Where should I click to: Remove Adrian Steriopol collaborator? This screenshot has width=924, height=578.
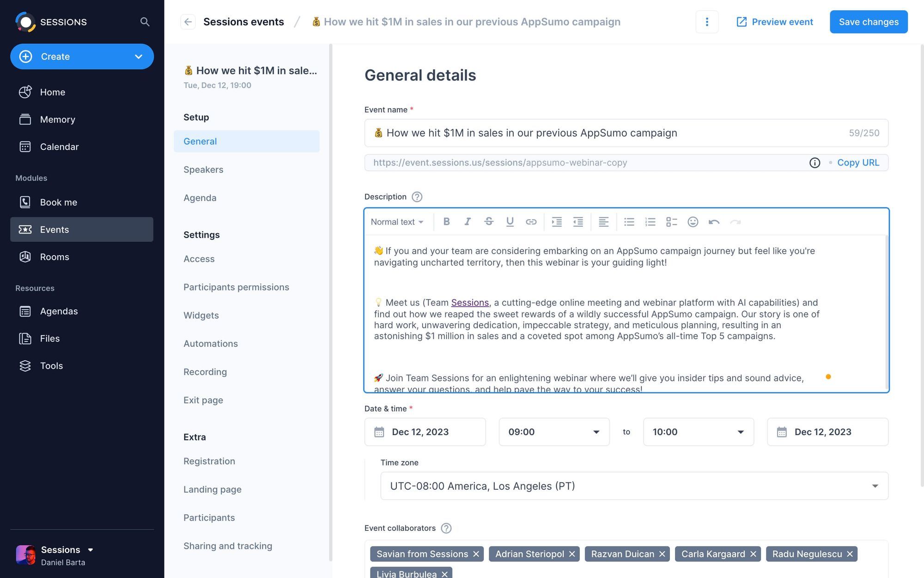(x=572, y=554)
